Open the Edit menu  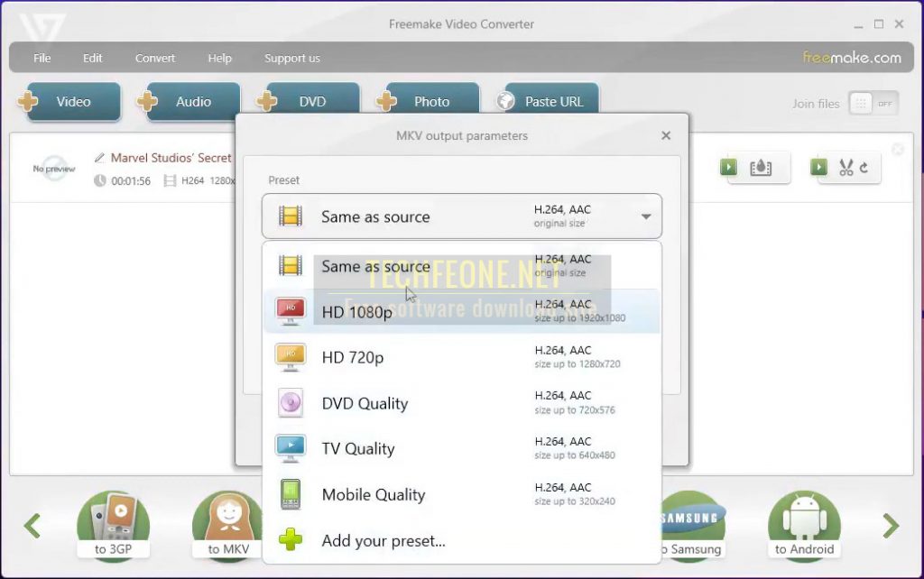click(x=92, y=58)
